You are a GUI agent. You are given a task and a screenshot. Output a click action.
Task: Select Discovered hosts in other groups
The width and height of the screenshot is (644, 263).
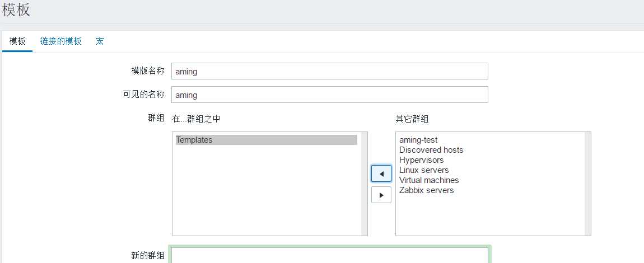(x=431, y=150)
